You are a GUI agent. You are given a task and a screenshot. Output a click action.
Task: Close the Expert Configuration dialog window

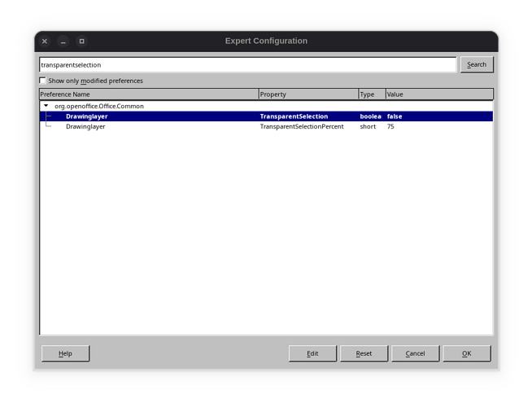(45, 41)
